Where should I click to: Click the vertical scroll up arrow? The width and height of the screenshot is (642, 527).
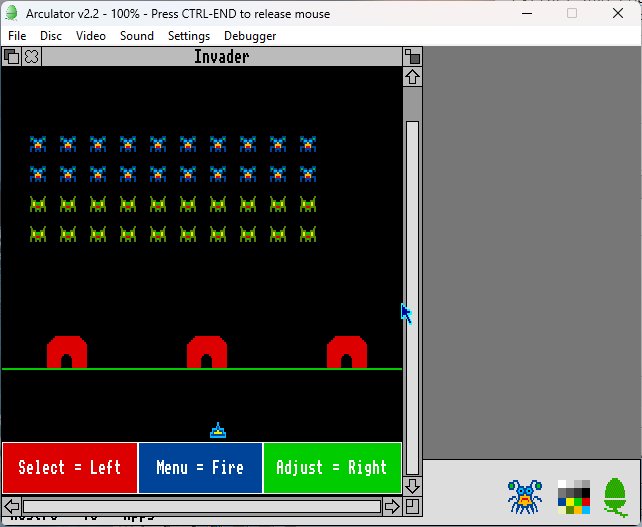click(x=412, y=77)
